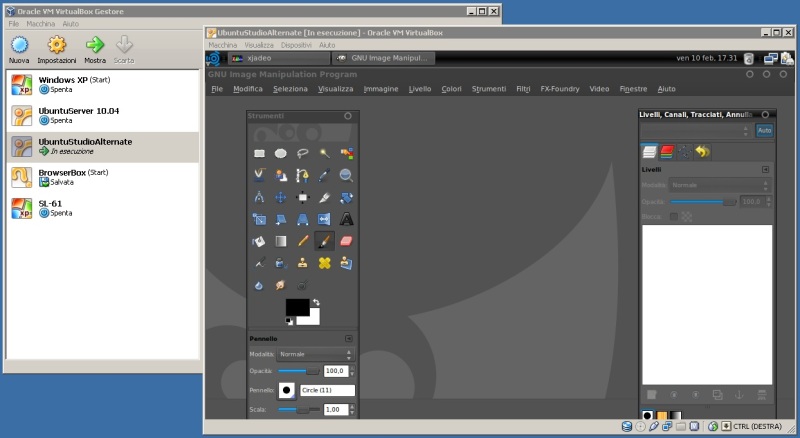Select the Eraser tool
This screenshot has height=438, width=800.
coord(346,241)
